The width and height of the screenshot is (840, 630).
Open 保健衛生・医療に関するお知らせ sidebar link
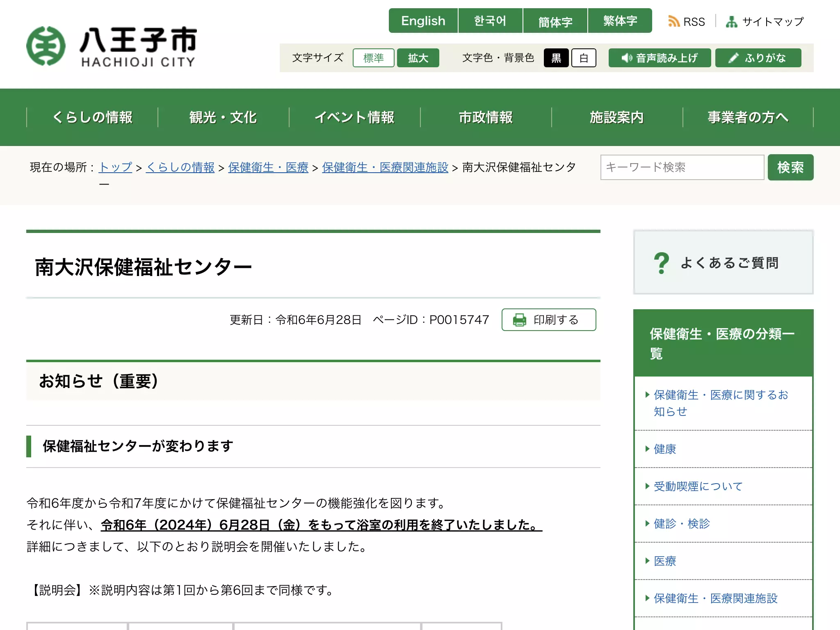click(x=721, y=403)
